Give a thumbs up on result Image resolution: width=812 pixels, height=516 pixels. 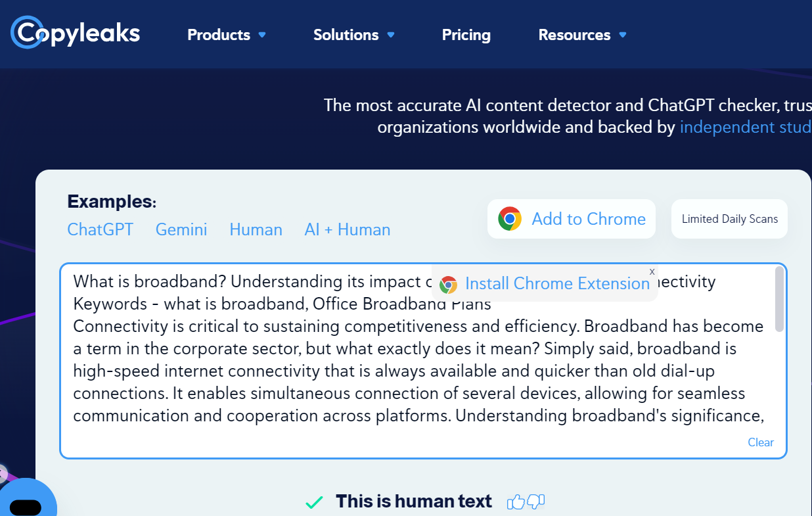click(516, 502)
